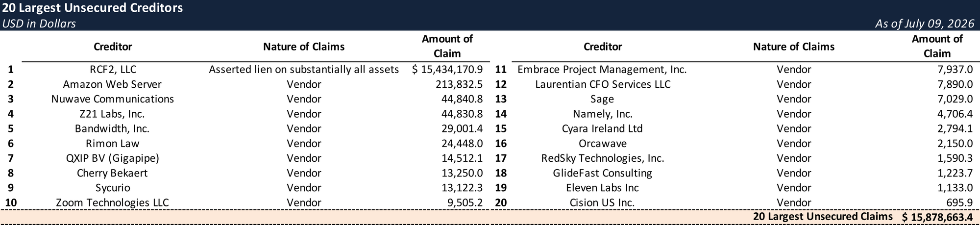980x225 pixels.
Task: Click 'Vendor' in the Rimon Law row
Action: click(304, 144)
